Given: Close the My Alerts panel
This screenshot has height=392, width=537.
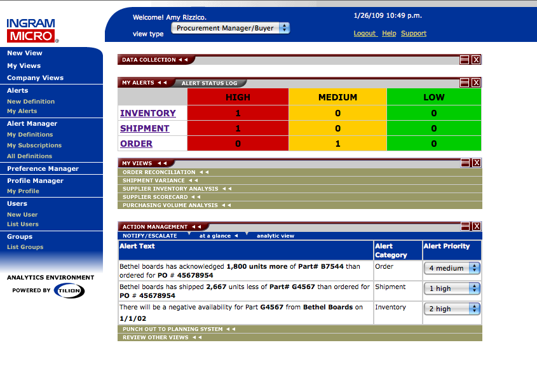Looking at the screenshot, I should pyautogui.click(x=476, y=83).
